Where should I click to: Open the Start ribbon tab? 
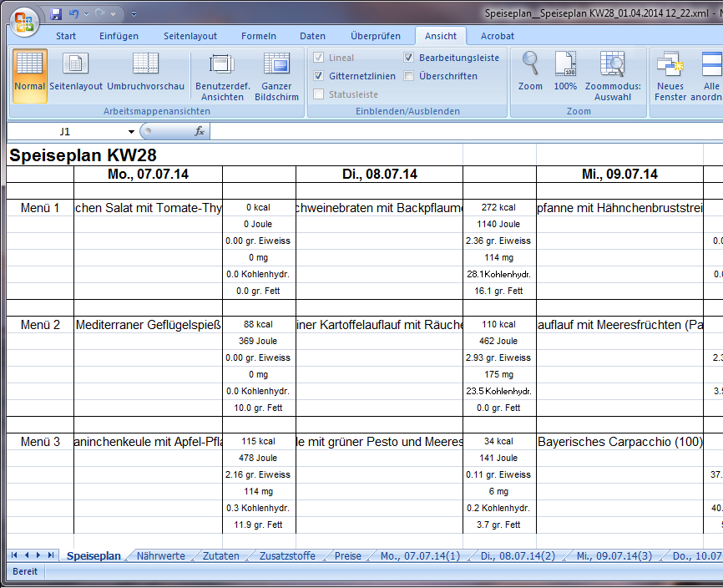[66, 36]
